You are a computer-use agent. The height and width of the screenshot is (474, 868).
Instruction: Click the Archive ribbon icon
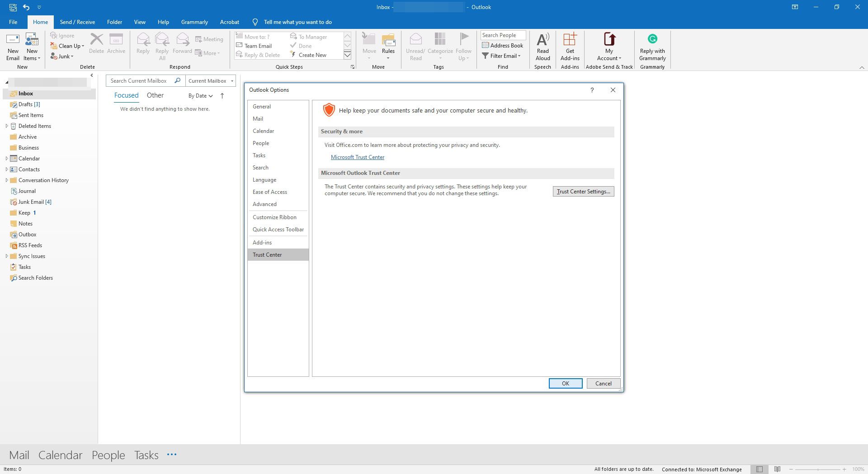pyautogui.click(x=116, y=43)
